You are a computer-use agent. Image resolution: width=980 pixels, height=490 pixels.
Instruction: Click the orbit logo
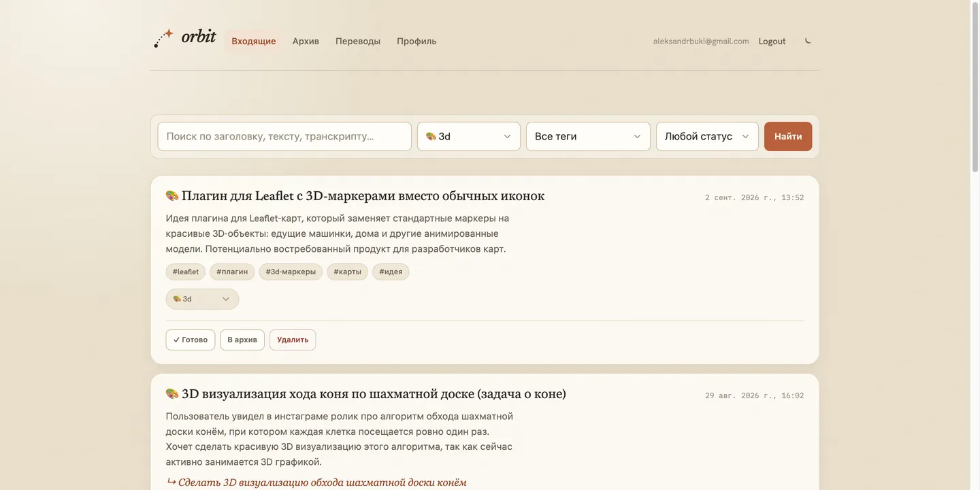point(185,38)
